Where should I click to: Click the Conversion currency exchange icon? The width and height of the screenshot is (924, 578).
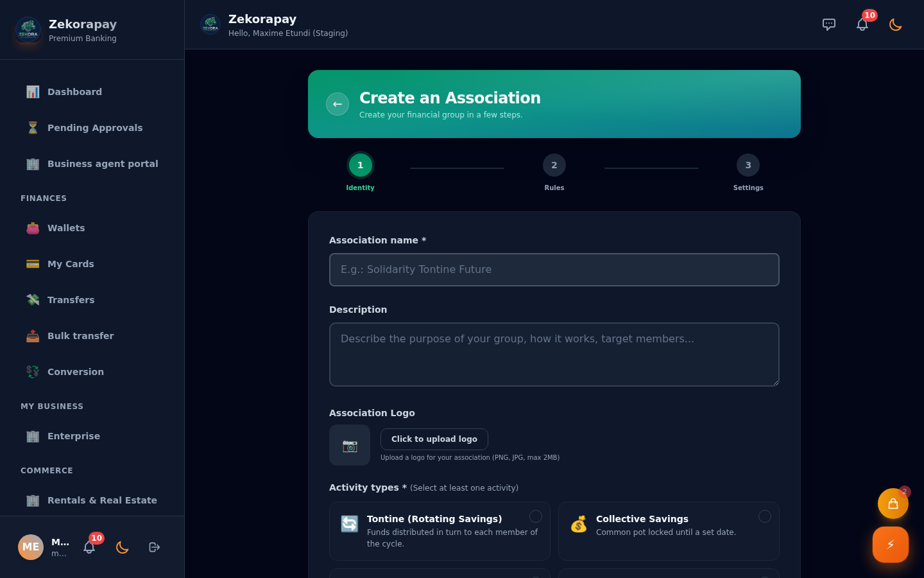pyautogui.click(x=33, y=372)
